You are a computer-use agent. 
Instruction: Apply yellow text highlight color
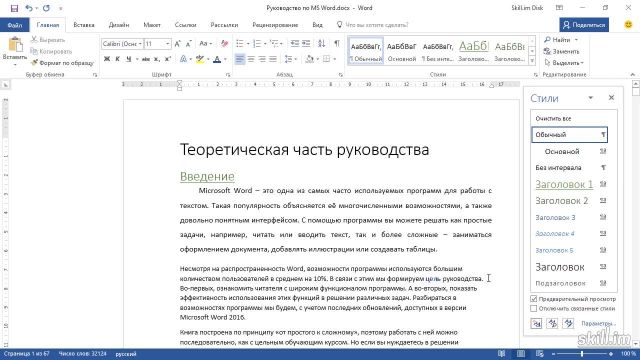click(200, 59)
